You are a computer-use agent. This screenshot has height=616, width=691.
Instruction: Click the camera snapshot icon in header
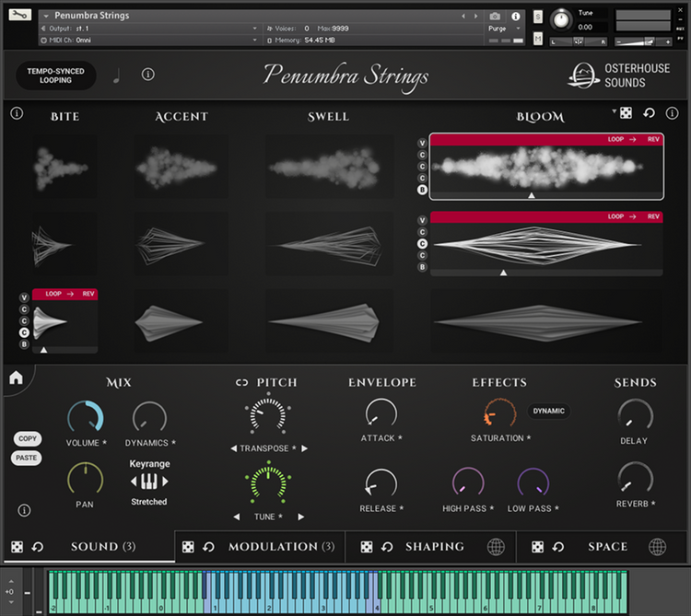495,17
